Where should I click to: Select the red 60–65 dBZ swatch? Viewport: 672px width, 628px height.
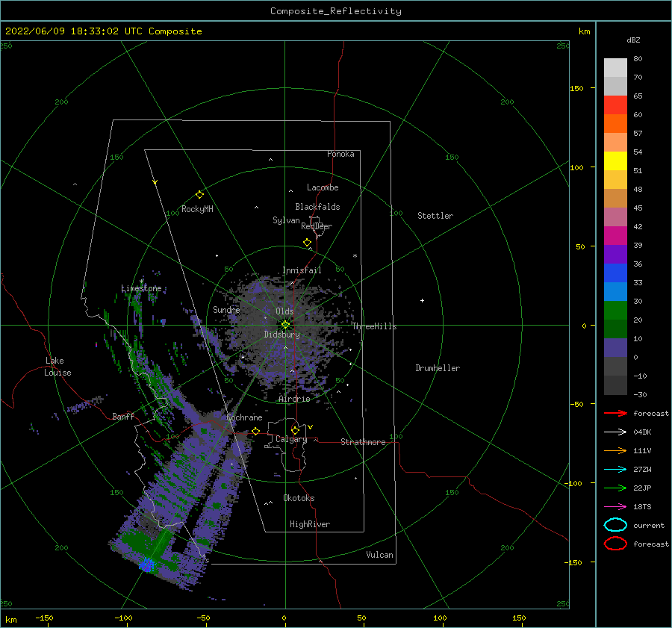tap(615, 105)
